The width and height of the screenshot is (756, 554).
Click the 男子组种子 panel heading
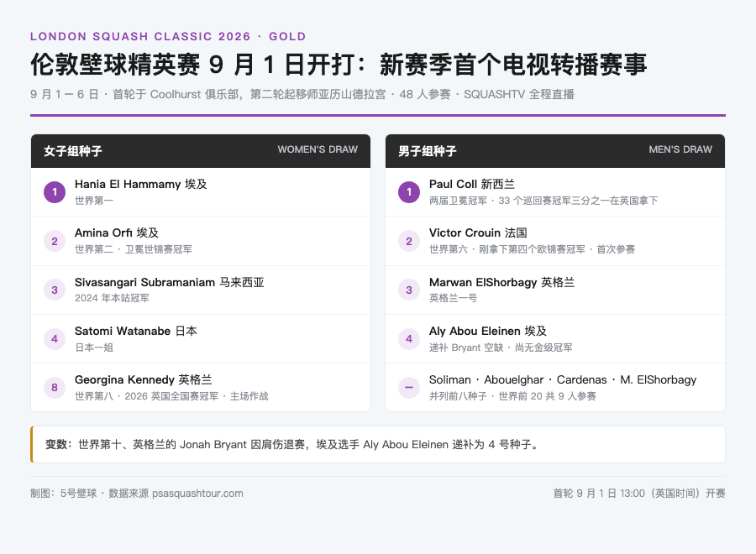point(428,151)
